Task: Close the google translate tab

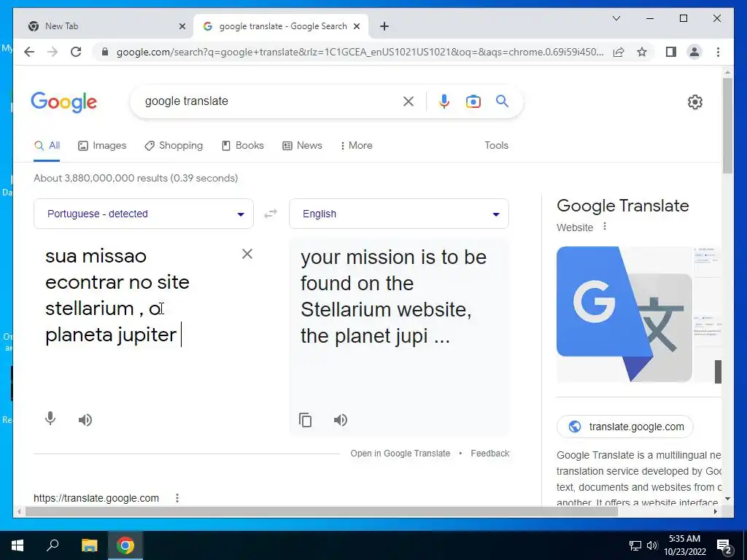Action: point(356,26)
